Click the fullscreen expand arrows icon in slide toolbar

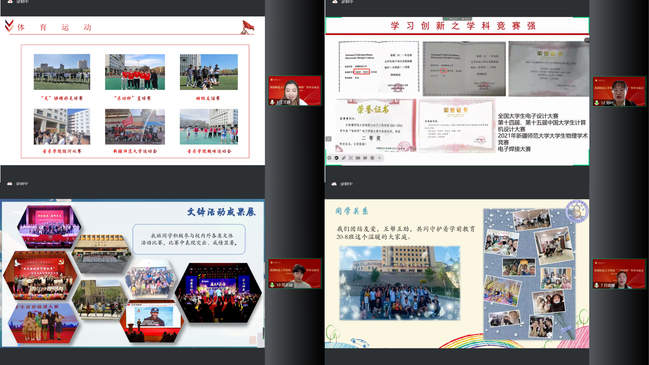[x=351, y=158]
